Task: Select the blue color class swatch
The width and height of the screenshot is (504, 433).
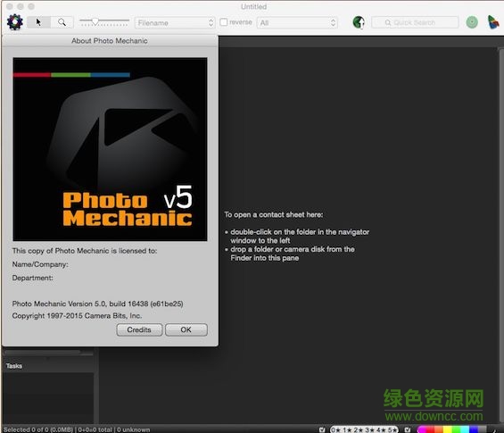Action: [x=474, y=429]
